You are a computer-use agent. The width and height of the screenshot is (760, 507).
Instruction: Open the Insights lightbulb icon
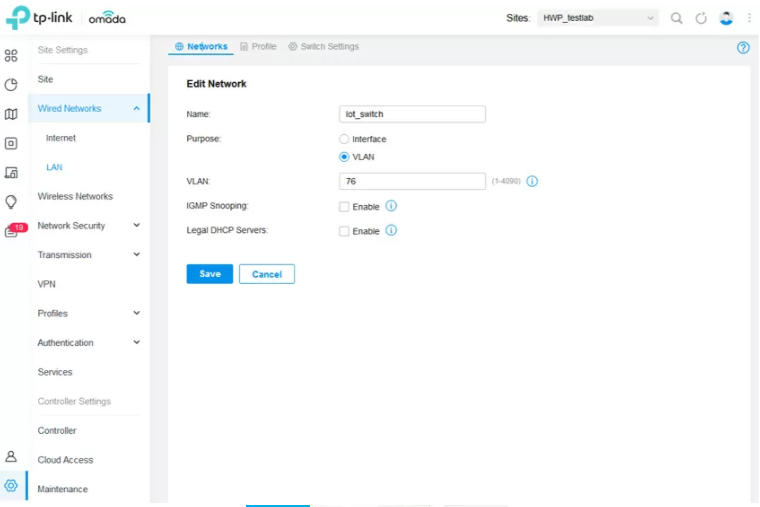pos(11,201)
